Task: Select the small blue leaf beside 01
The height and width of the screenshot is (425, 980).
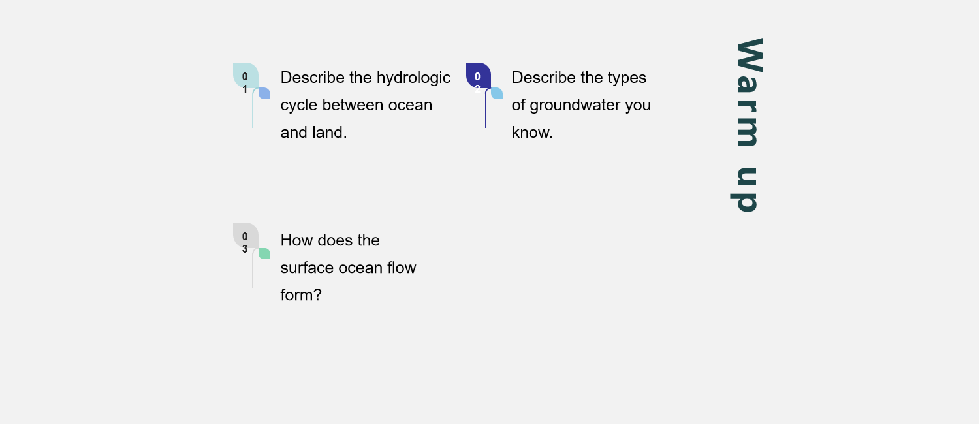Action: 264,93
